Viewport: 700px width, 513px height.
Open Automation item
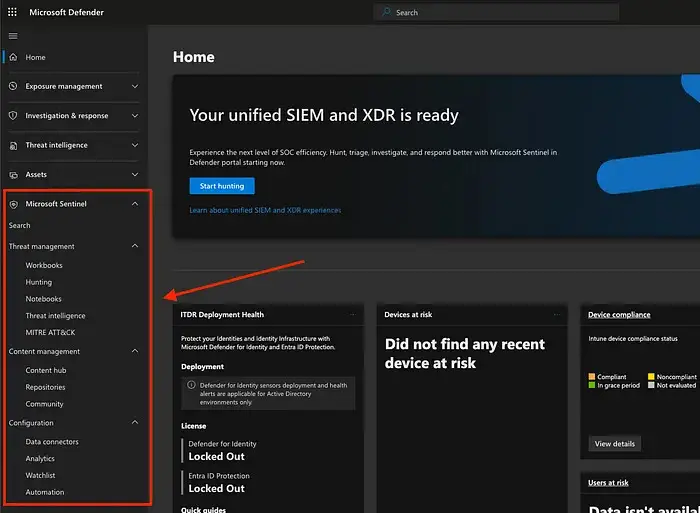pyautogui.click(x=45, y=492)
